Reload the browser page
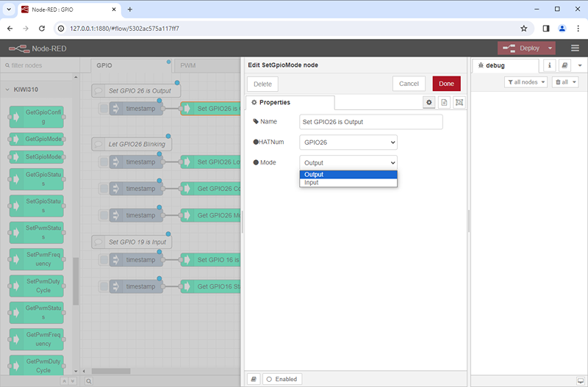Viewport: 588px width, 387px height. click(42, 29)
